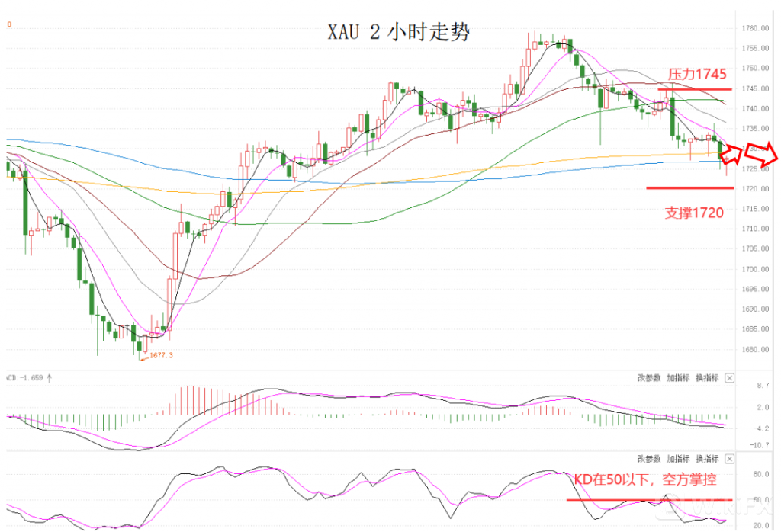The height and width of the screenshot is (532, 781).
Task: Close the KD indicator panel
Action: coord(729,459)
